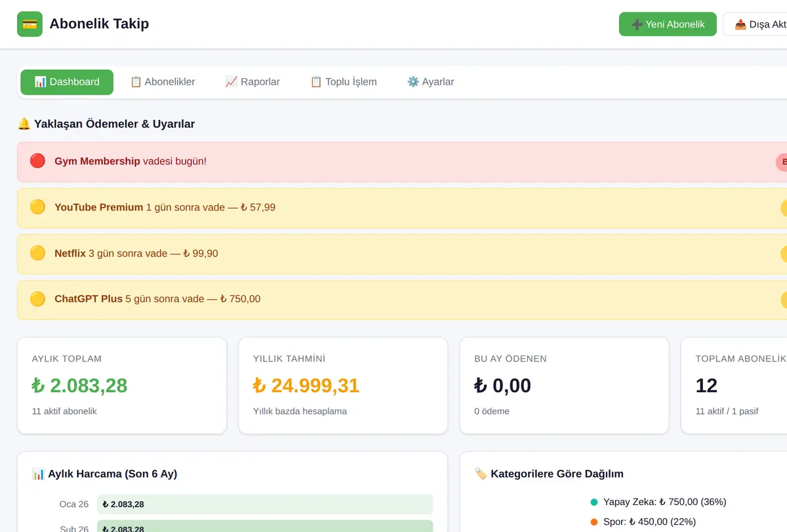The width and height of the screenshot is (787, 532).
Task: Open the Ayarlar settings tab
Action: point(430,82)
